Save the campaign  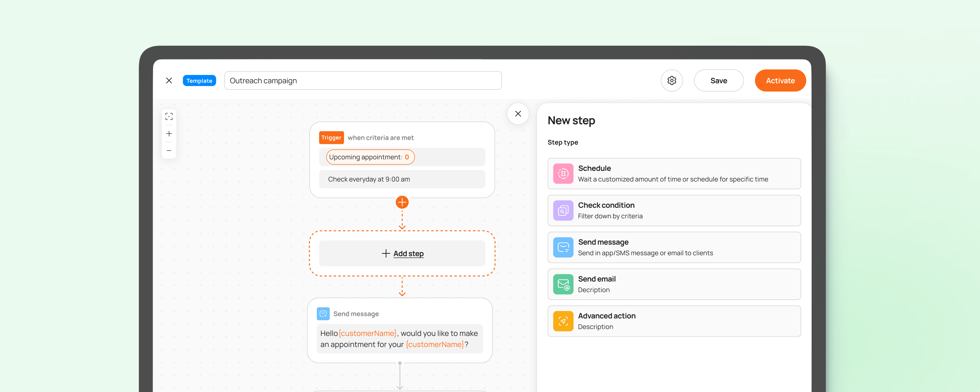pos(719,81)
